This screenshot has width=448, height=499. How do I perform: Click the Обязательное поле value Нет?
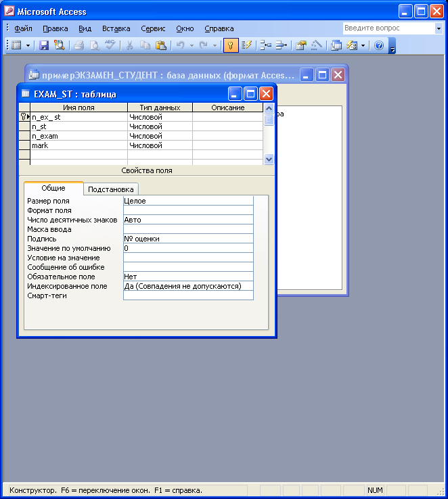tap(188, 277)
